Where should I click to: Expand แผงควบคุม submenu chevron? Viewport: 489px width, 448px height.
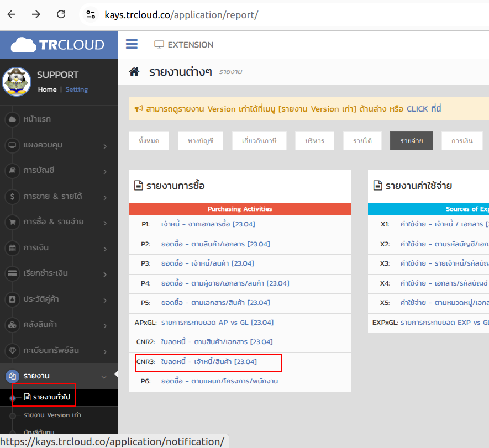(x=105, y=146)
